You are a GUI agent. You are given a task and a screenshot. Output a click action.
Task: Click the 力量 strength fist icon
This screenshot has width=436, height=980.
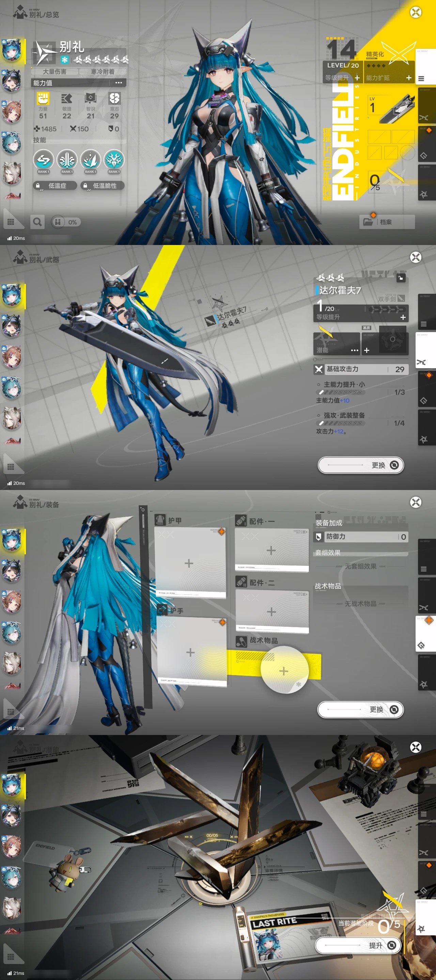pyautogui.click(x=43, y=98)
